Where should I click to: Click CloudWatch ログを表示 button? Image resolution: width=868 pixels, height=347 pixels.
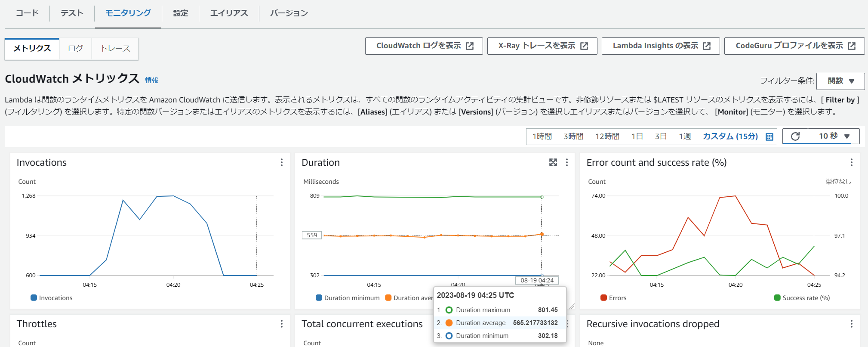(424, 46)
